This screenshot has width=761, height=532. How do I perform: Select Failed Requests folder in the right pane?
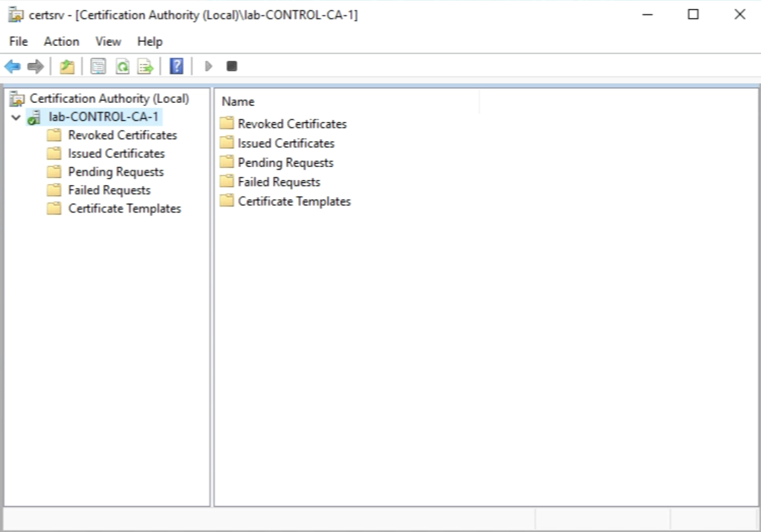(279, 182)
